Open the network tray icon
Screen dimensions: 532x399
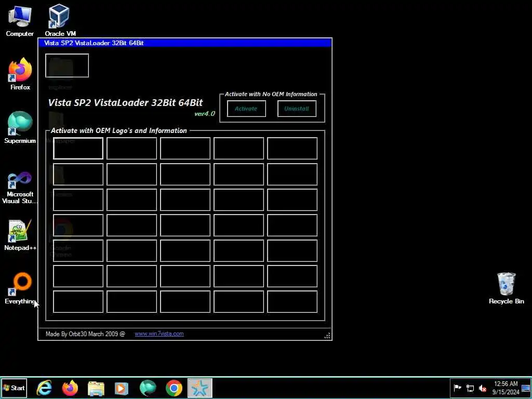click(x=470, y=388)
